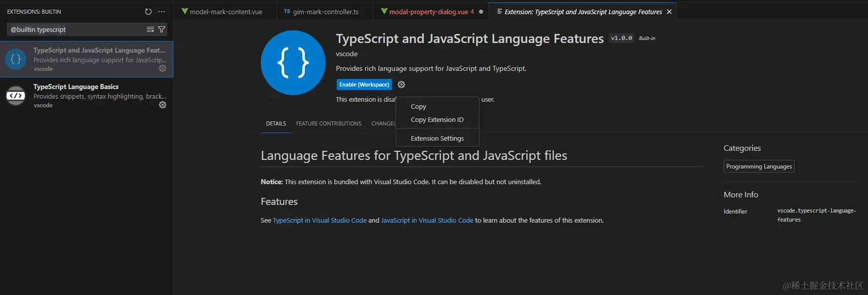Click the gear icon beside Enable (Workspace)
This screenshot has height=295, width=868.
[x=402, y=85]
